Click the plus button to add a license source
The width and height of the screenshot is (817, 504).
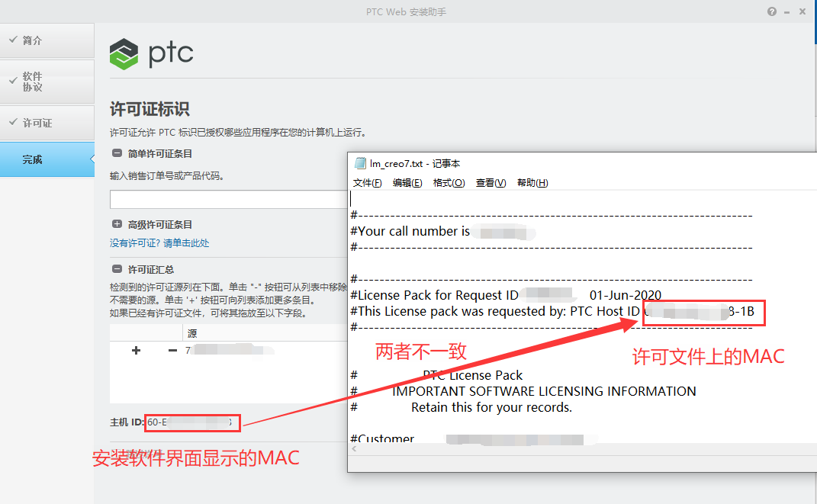(136, 351)
